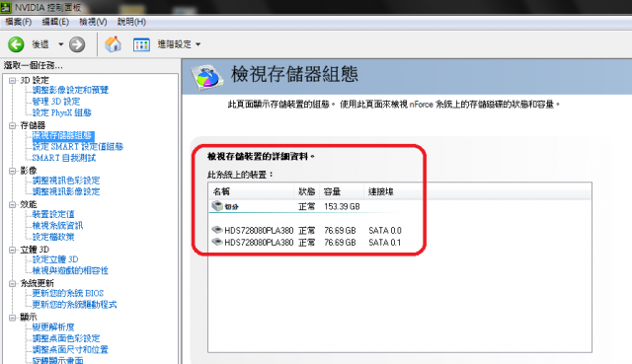Open 調整桌面尺寸和位置 task
Screen dimensions: 632x364
click(70, 349)
